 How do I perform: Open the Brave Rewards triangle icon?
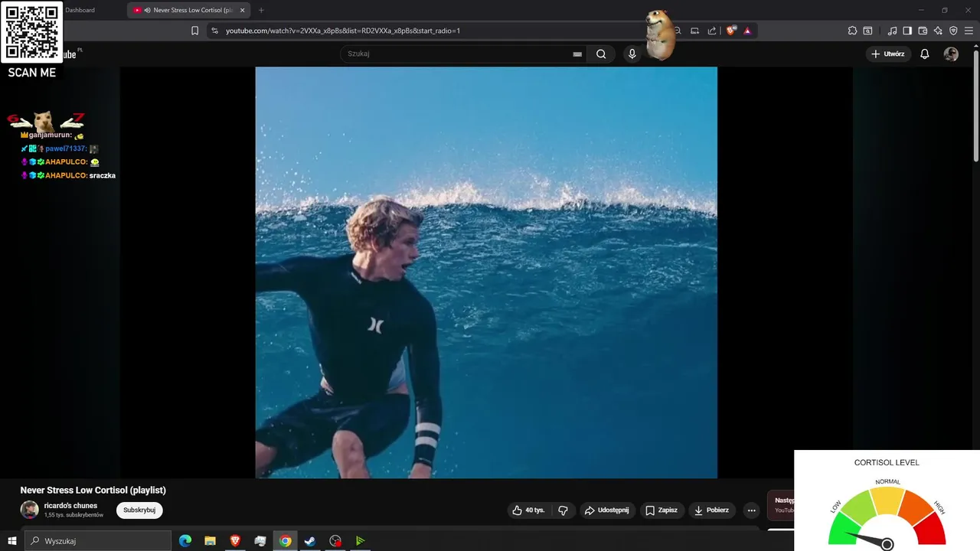[747, 31]
